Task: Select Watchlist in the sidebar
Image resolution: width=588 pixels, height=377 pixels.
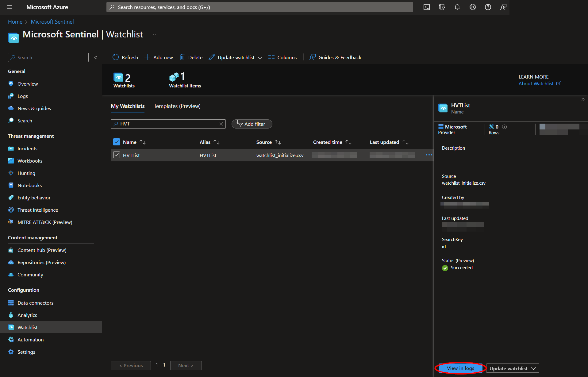Action: coord(51,327)
